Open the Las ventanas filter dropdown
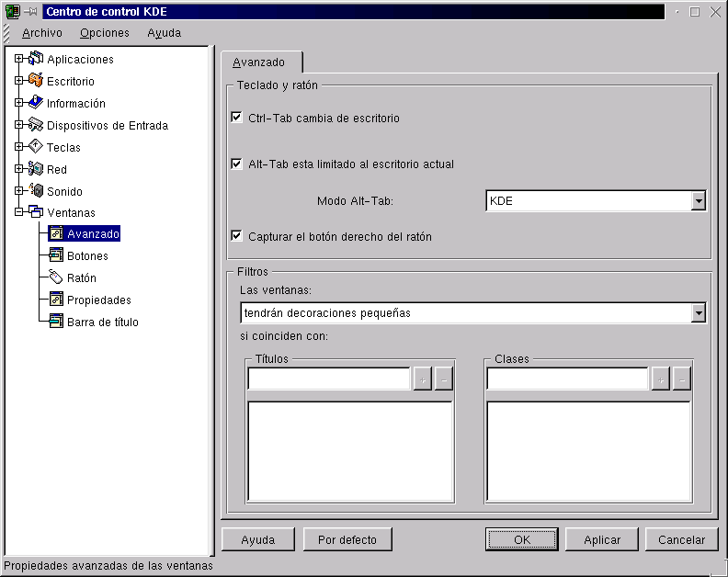Viewport: 728px width, 577px height. 698,313
